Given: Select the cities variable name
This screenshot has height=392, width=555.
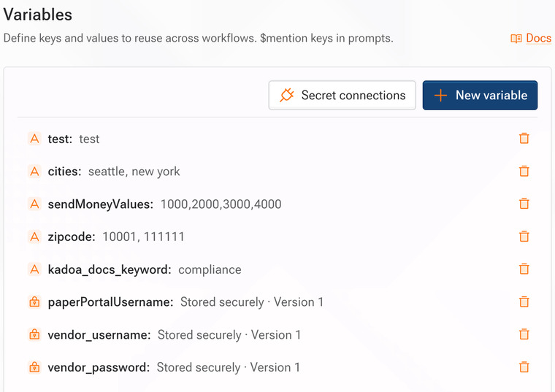Looking at the screenshot, I should (x=64, y=172).
